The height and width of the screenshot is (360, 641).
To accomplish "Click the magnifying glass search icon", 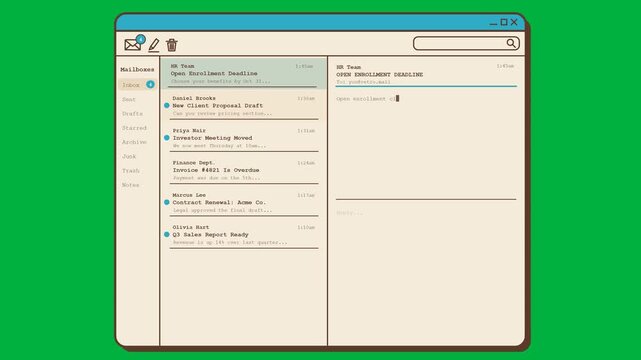I will tap(511, 43).
